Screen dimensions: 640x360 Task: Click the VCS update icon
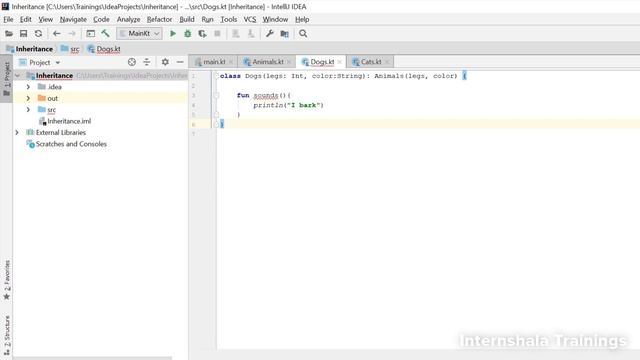[236, 33]
